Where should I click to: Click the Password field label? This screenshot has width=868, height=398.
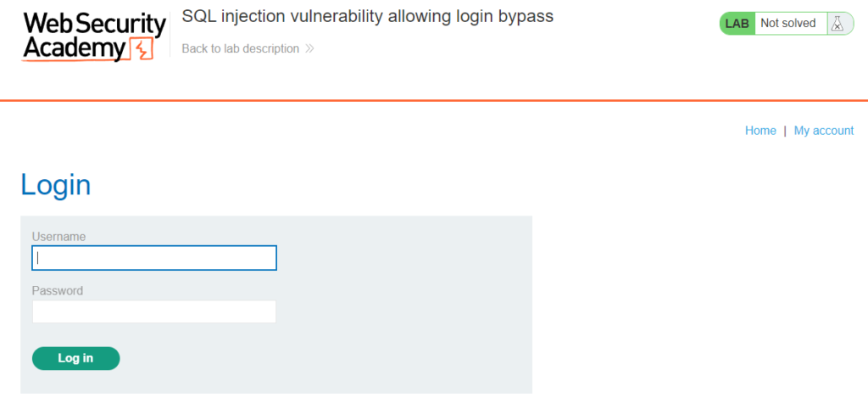tap(58, 291)
